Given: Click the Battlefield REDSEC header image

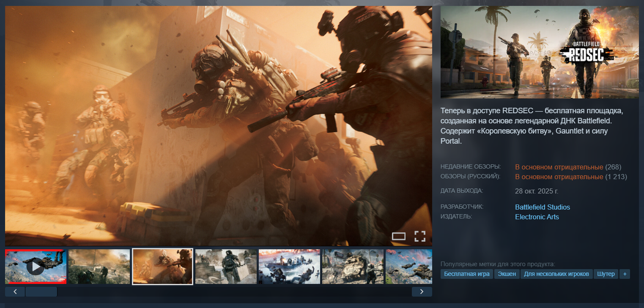Looking at the screenshot, I should coord(540,52).
